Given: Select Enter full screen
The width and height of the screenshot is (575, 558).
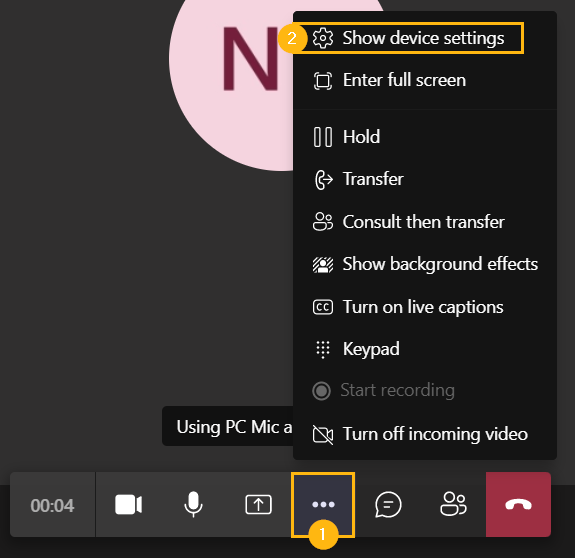Looking at the screenshot, I should tap(425, 80).
